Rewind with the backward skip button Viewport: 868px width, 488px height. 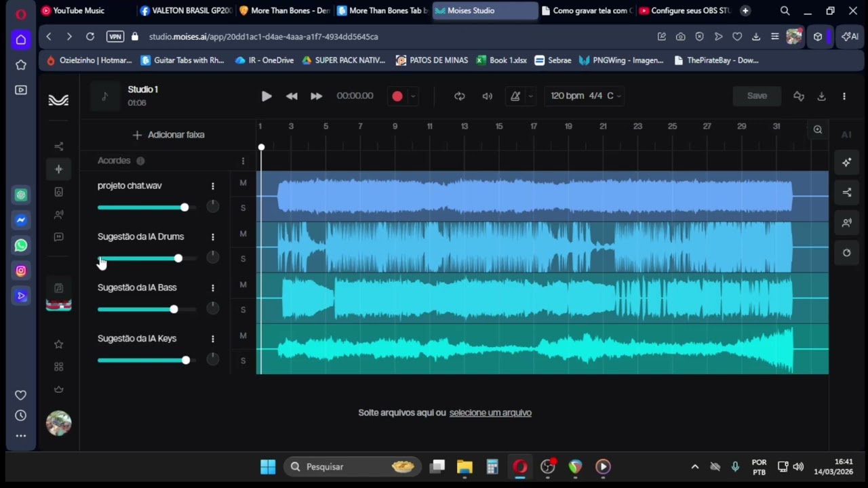tap(292, 96)
